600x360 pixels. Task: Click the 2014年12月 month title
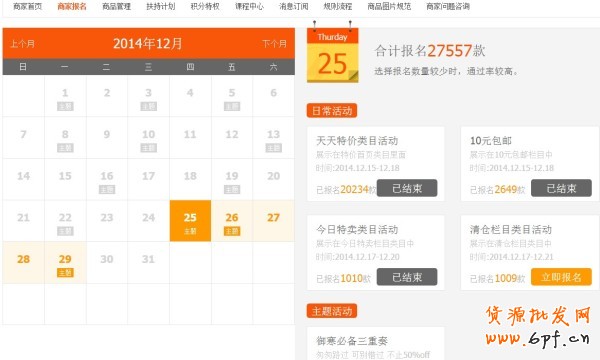pos(148,44)
